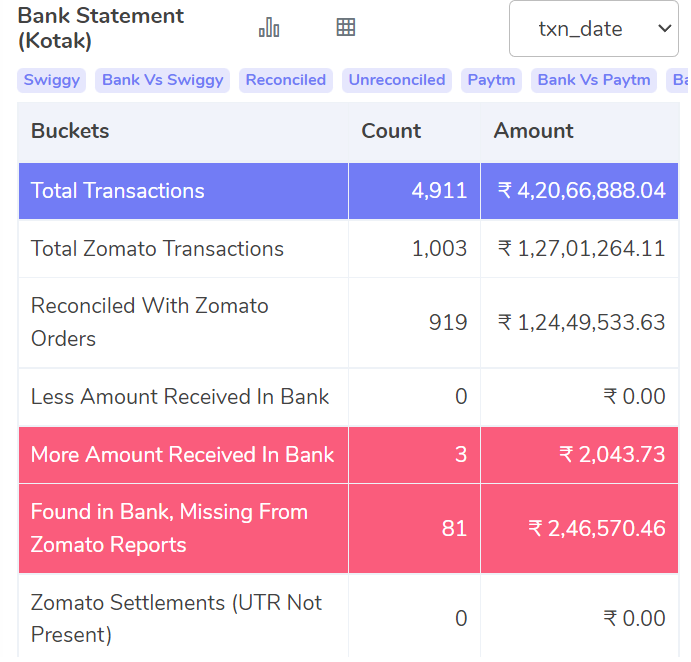This screenshot has width=691, height=662.
Task: Click the 4,911 total transactions count
Action: point(439,191)
